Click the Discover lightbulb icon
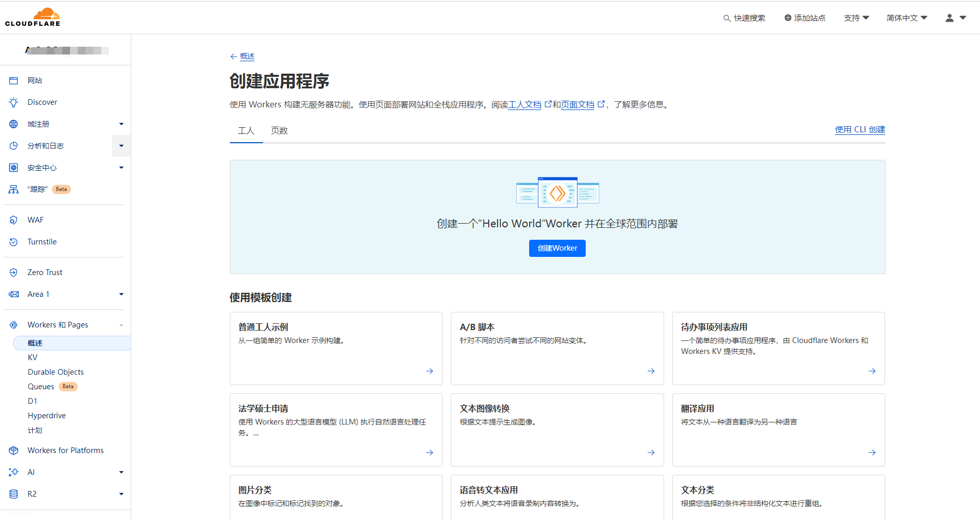Viewport: 980px width, 520px height. [x=13, y=102]
